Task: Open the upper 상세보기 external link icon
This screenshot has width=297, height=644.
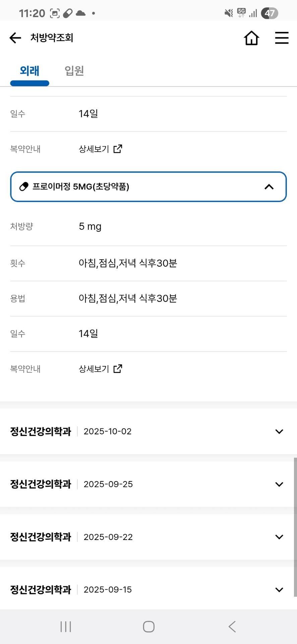Action: coord(118,149)
